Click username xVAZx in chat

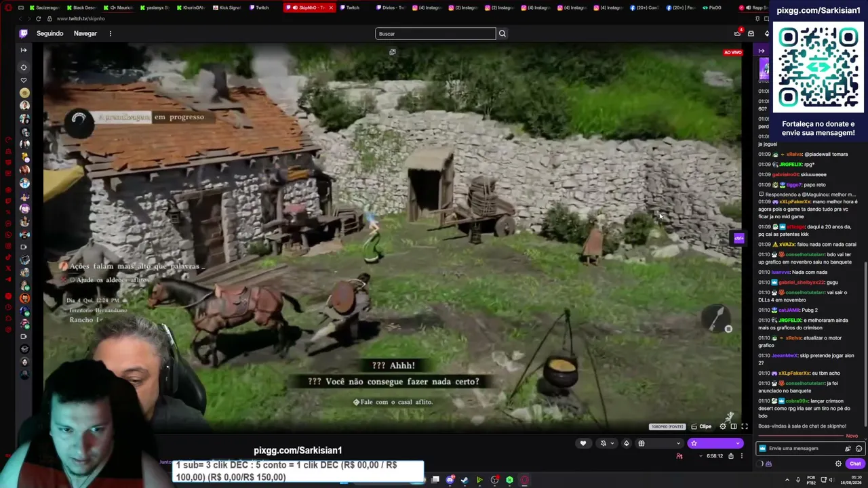787,245
